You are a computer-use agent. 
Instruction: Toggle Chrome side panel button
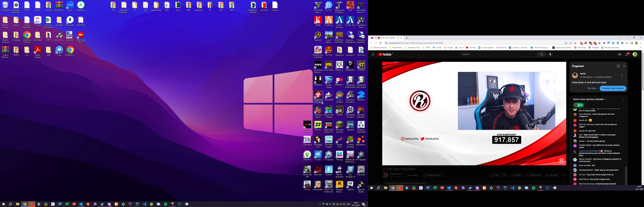631,43
